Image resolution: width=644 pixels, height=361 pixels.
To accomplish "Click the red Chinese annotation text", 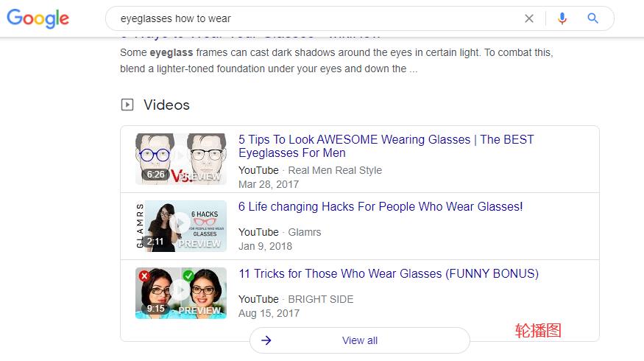I will (x=538, y=331).
